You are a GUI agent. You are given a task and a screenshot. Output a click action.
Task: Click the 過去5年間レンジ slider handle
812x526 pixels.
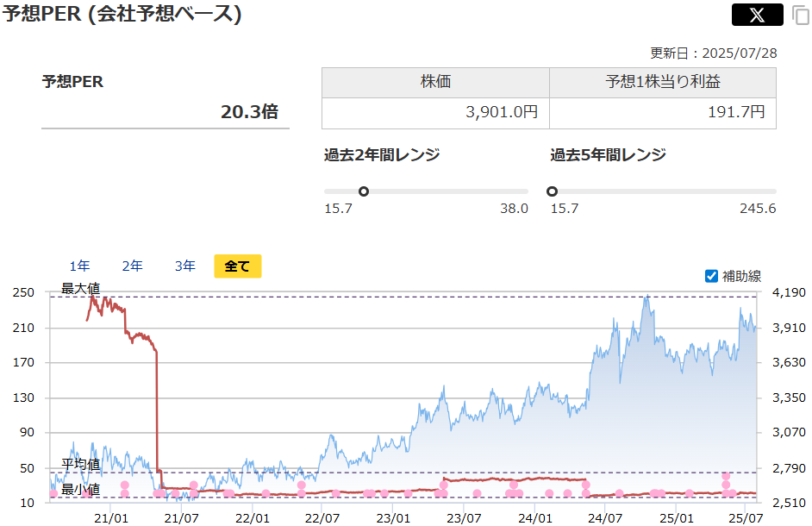(x=552, y=191)
